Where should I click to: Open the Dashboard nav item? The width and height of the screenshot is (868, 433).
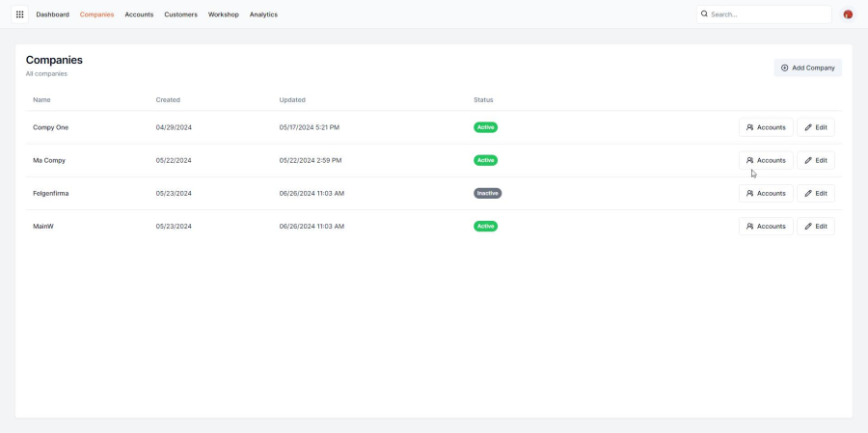coord(52,14)
